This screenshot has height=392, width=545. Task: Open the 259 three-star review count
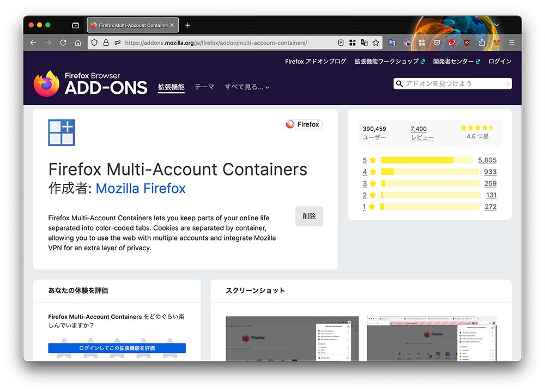(x=490, y=183)
